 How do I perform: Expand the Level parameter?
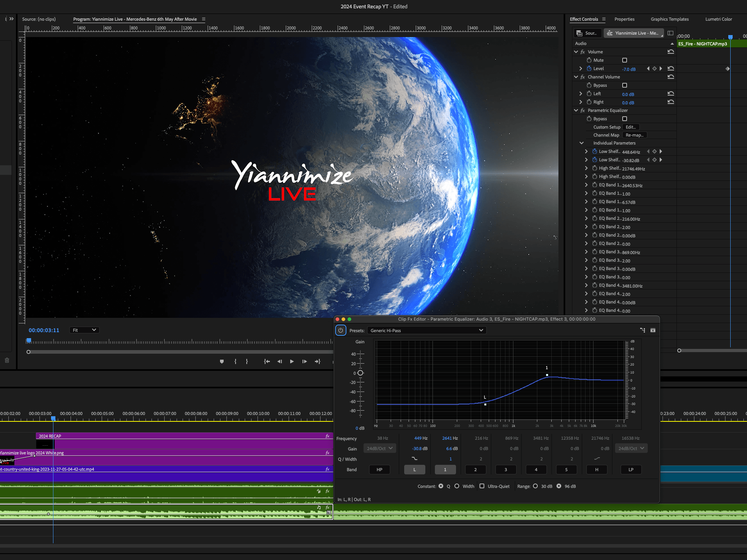coord(581,69)
